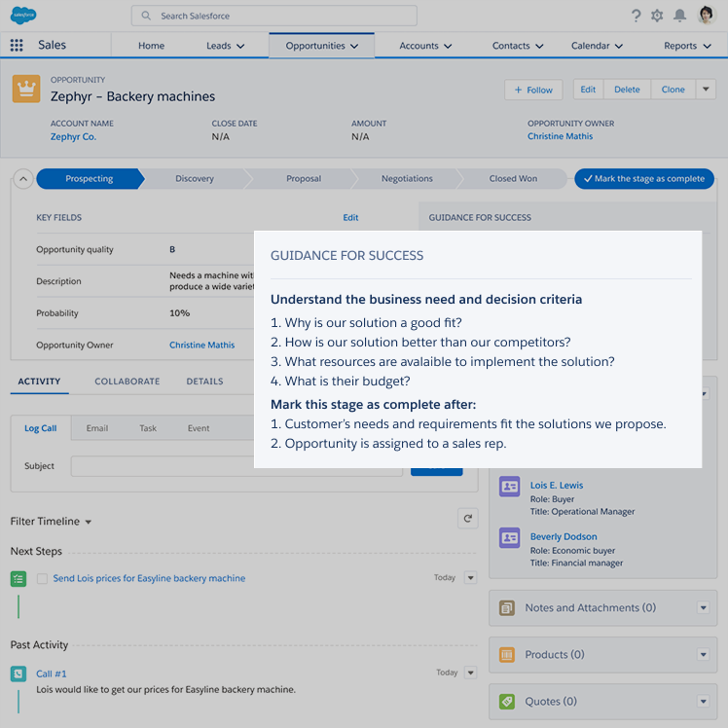Open the user profile avatar
Image resolution: width=728 pixels, height=728 pixels.
(707, 16)
